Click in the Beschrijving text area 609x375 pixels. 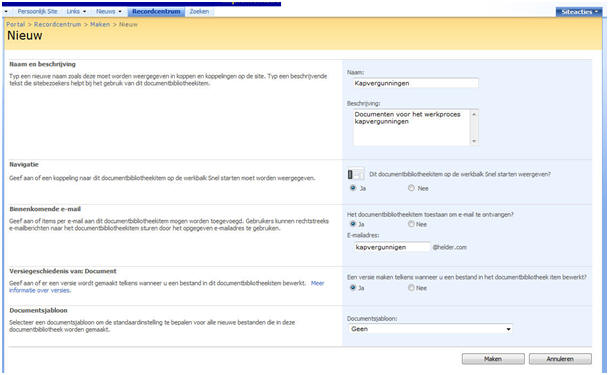pyautogui.click(x=412, y=127)
